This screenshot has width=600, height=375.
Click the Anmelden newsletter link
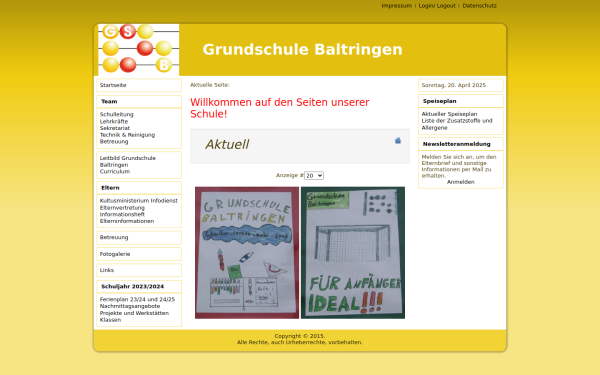[461, 182]
